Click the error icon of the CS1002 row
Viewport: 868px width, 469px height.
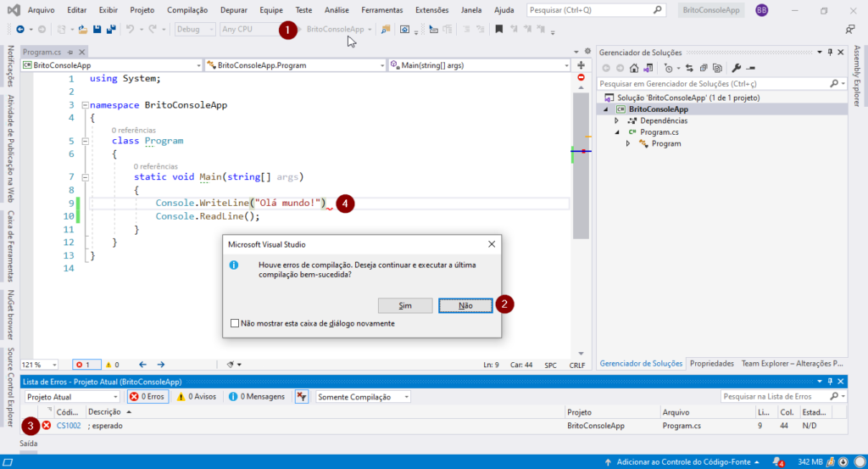tap(47, 425)
